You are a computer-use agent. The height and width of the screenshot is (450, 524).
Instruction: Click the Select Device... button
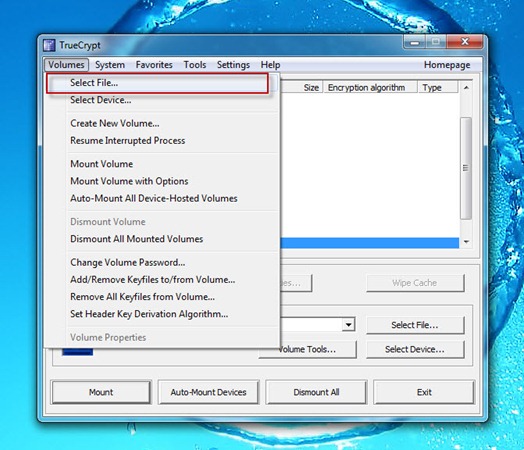point(415,349)
